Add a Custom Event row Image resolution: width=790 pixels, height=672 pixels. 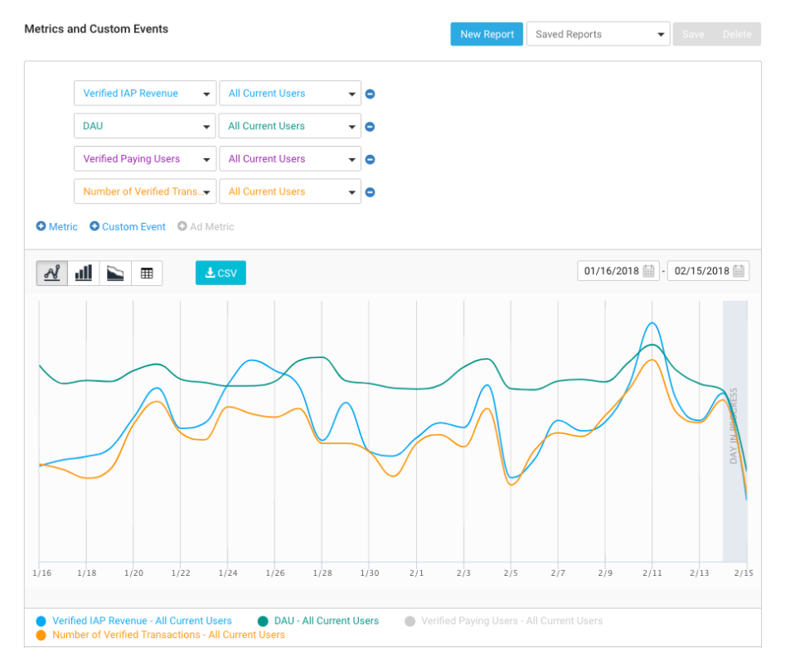[x=128, y=227]
